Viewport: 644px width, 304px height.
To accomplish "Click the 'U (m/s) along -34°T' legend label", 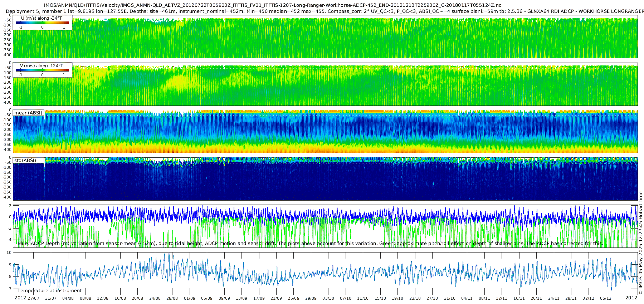I will [42, 18].
